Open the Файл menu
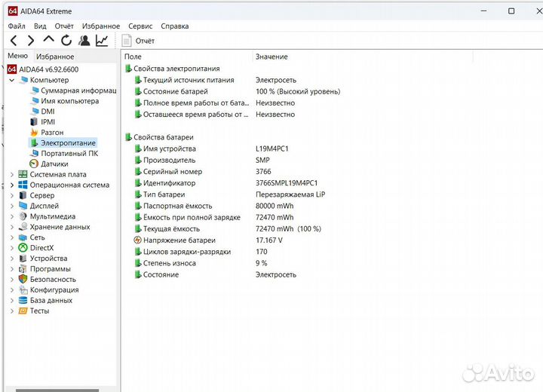This screenshot has width=543, height=392. pyautogui.click(x=17, y=26)
